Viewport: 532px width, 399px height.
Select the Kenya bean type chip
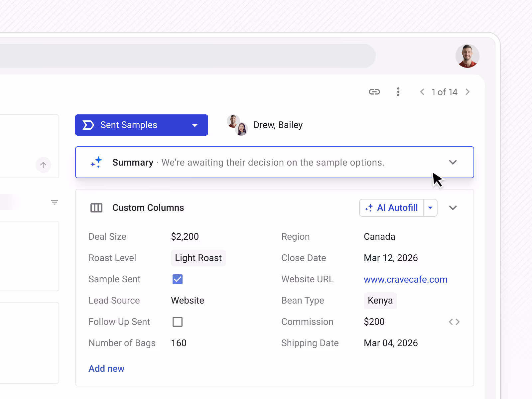(x=380, y=300)
